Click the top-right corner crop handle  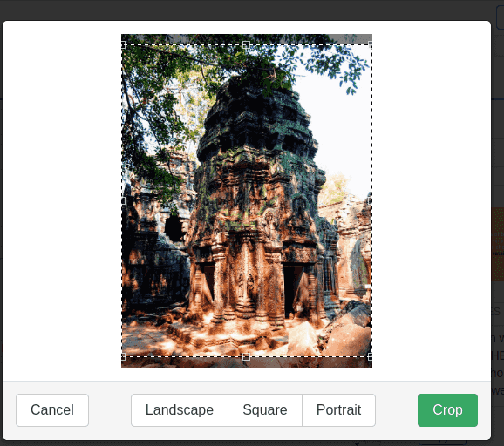pos(371,44)
